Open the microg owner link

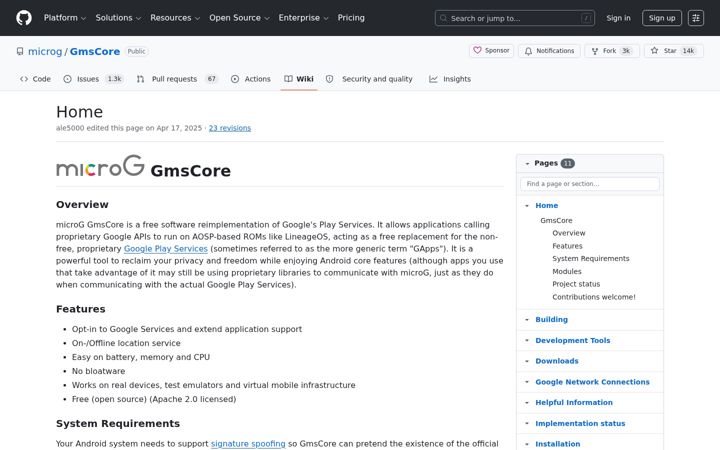pyautogui.click(x=45, y=51)
